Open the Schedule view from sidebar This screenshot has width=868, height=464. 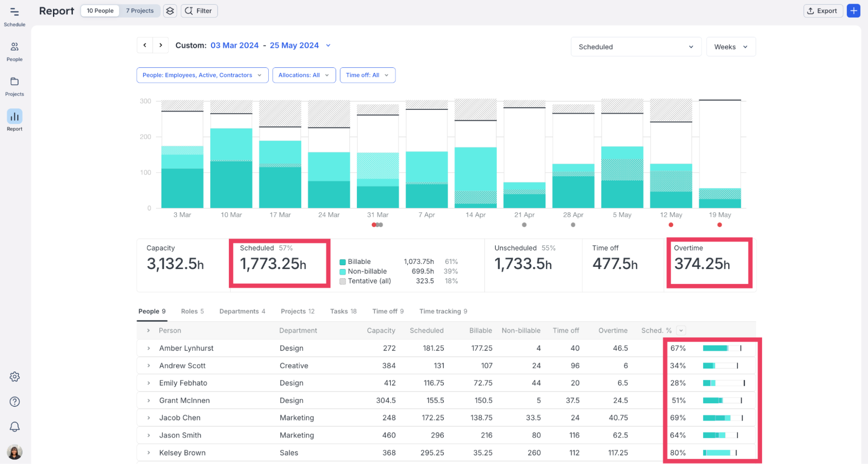click(14, 16)
